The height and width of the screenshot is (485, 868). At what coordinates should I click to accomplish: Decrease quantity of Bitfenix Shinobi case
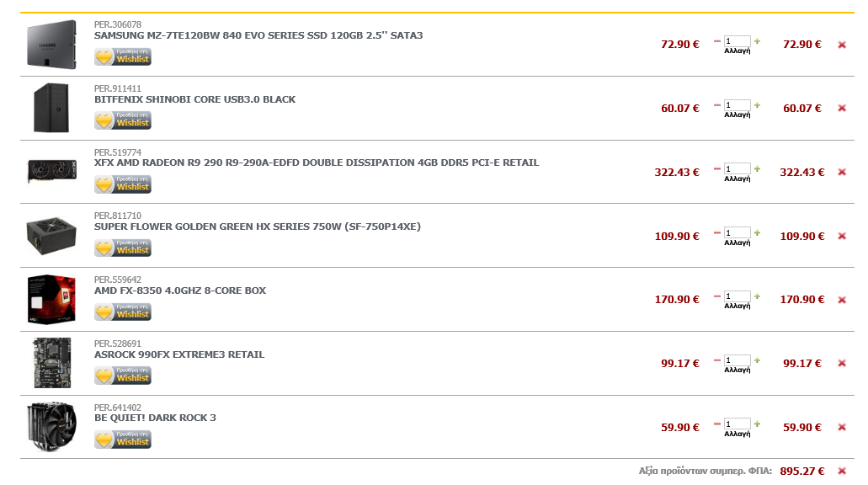click(x=716, y=105)
